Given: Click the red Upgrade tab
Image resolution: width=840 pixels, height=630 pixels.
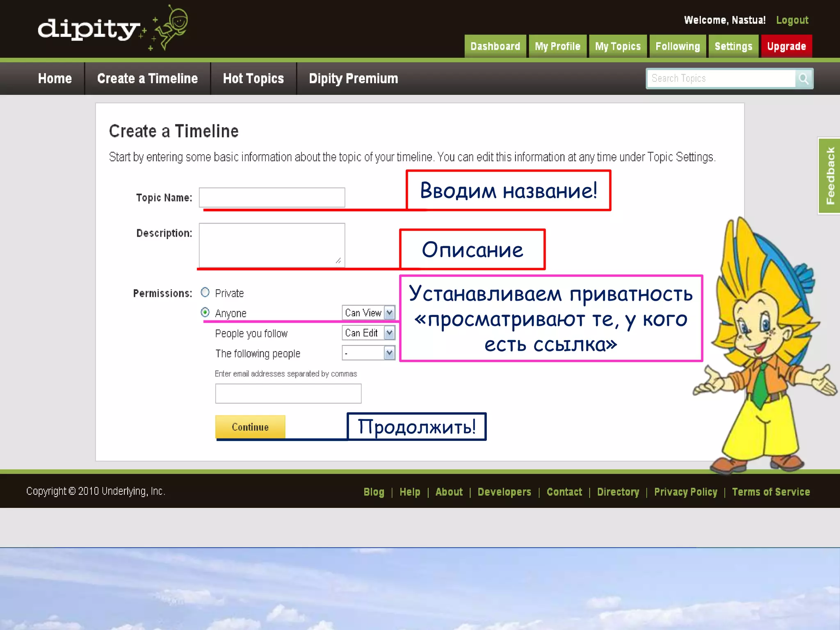Looking at the screenshot, I should [x=786, y=46].
